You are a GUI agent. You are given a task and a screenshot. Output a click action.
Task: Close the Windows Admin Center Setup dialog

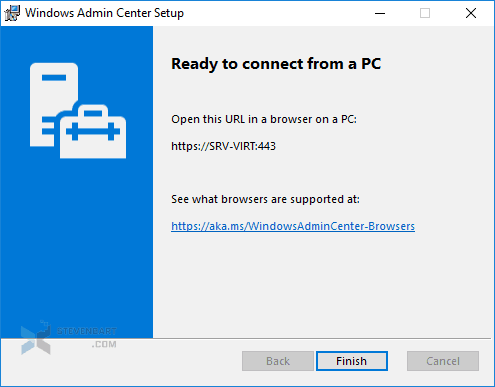click(x=471, y=13)
